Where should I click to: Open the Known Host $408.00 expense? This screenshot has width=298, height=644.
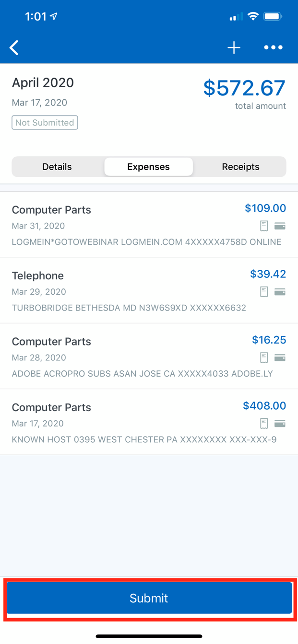[x=149, y=422]
